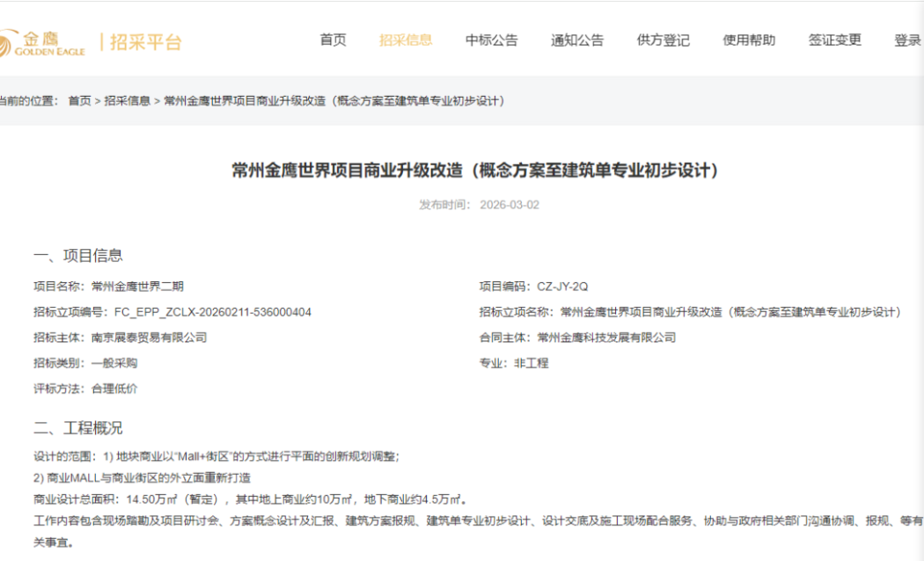Click the breadcrumb's current page title
Screen dimensions: 924x561
click(334, 100)
